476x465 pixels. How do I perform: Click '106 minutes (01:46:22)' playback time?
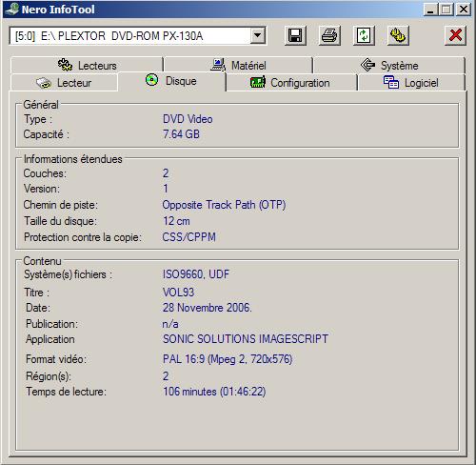click(214, 392)
